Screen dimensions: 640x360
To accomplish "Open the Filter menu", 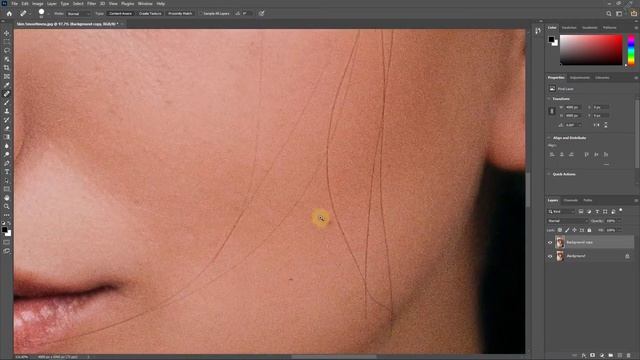I will point(91,4).
